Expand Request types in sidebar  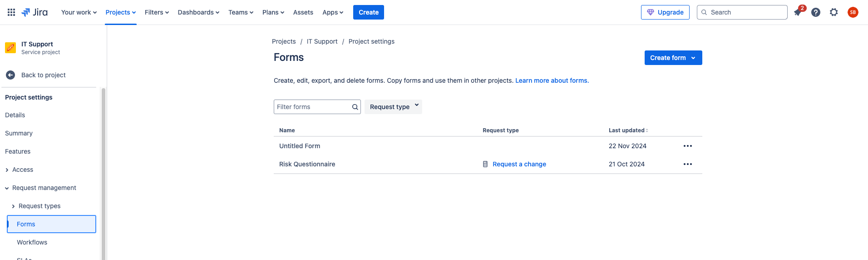pyautogui.click(x=13, y=206)
